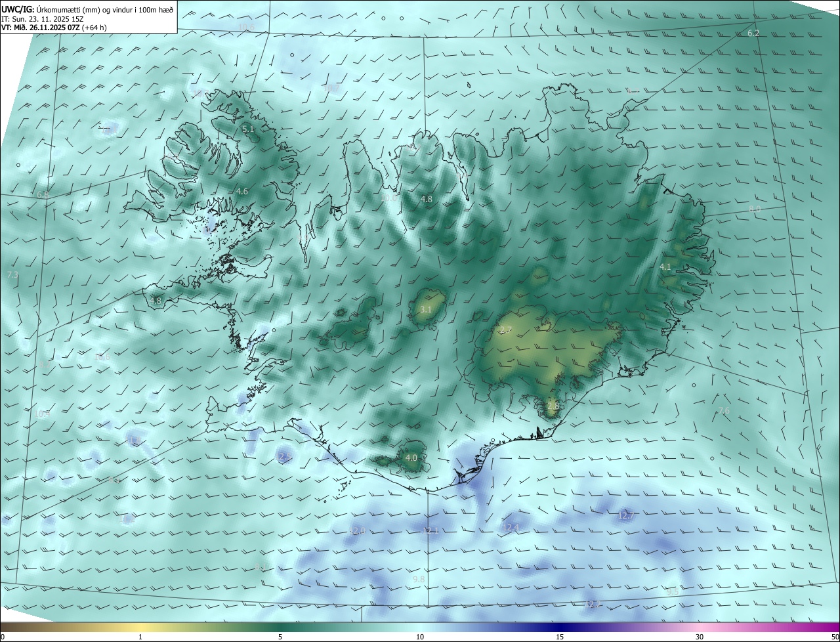Click the 7.3 value label at the west edge
Image resolution: width=840 pixels, height=642 pixels.
pyautogui.click(x=12, y=274)
